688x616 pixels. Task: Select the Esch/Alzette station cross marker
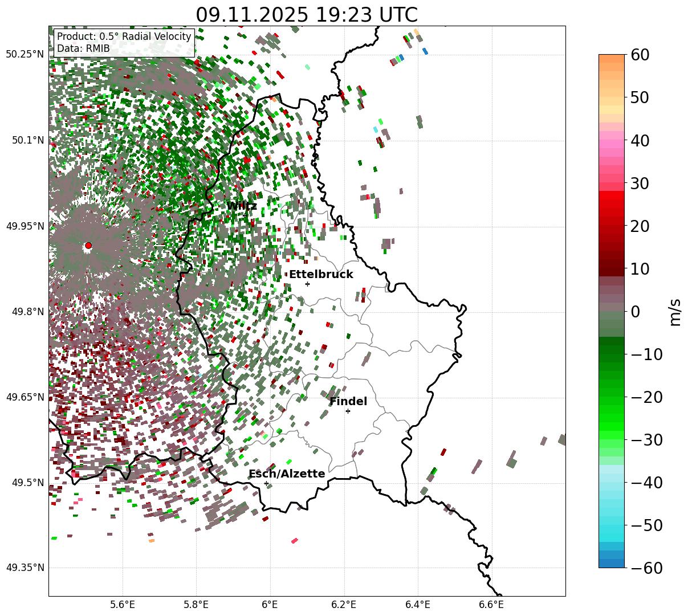point(266,483)
